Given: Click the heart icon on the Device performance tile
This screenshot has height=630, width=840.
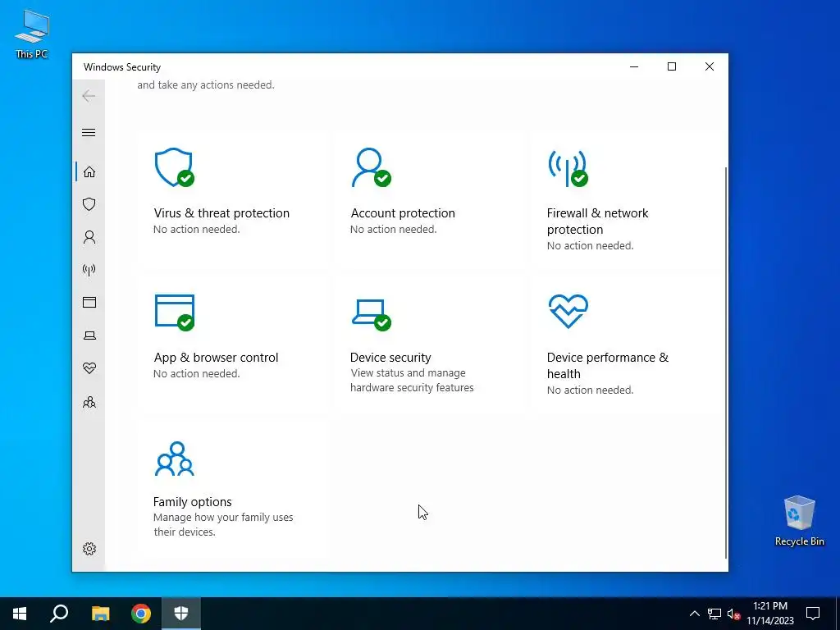Looking at the screenshot, I should 568,311.
